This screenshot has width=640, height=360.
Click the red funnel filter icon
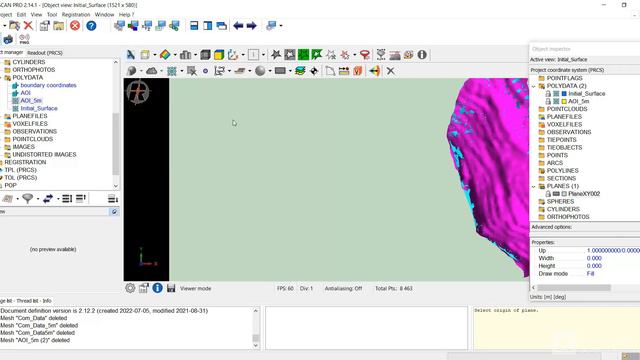pyautogui.click(x=365, y=55)
